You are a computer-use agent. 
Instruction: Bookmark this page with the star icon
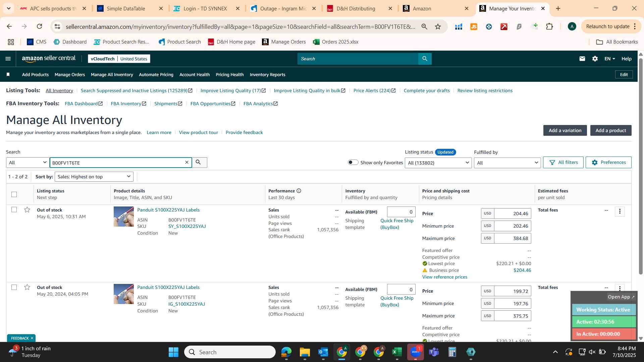click(x=438, y=26)
